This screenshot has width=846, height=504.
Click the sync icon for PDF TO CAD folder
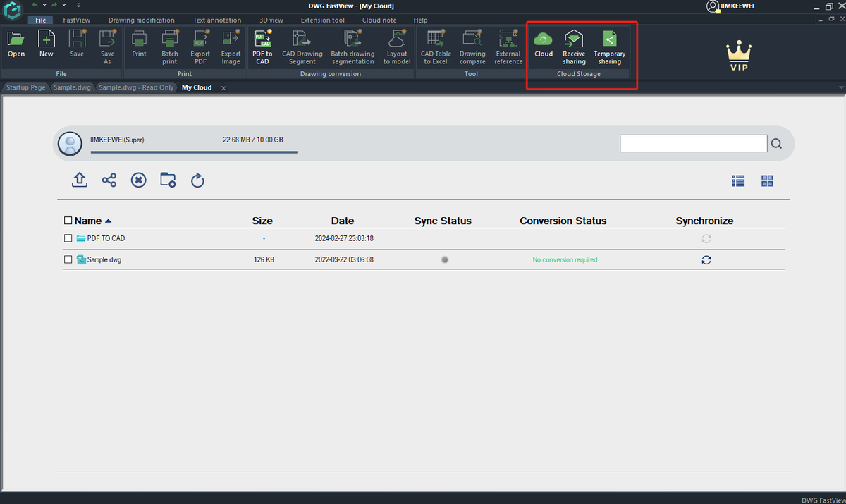pos(706,238)
